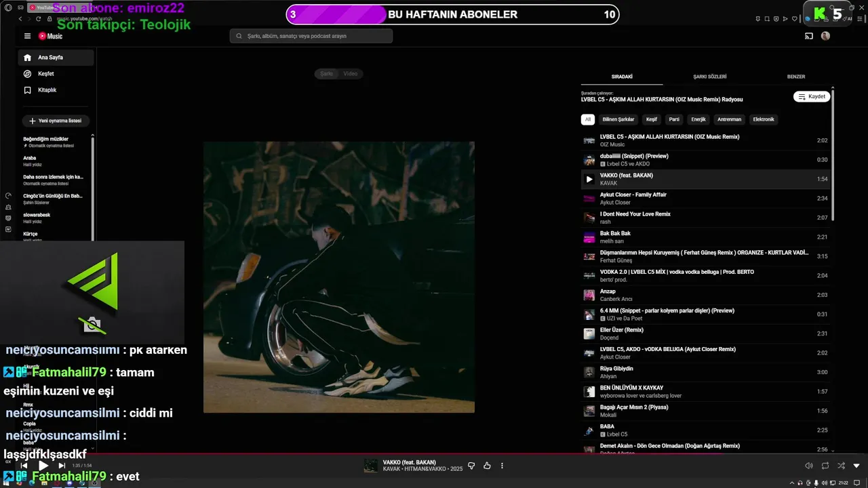Click the large album artwork
The image size is (868, 488).
(339, 277)
